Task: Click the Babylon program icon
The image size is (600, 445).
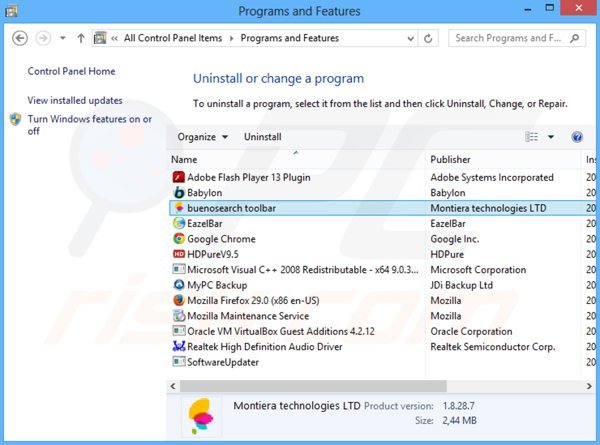Action: point(179,192)
